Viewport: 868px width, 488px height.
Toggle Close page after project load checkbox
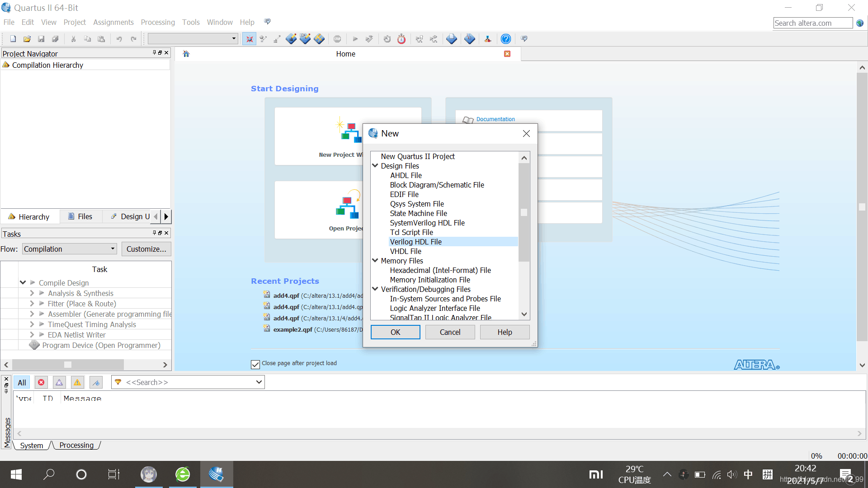coord(255,364)
